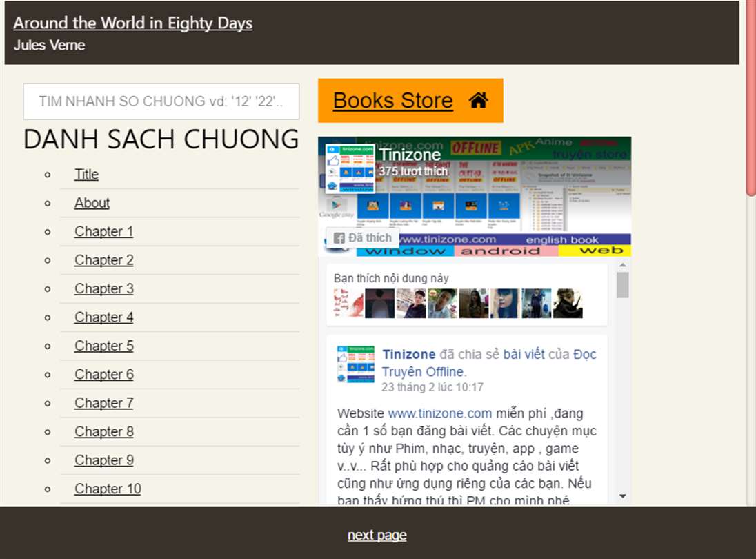Go to Chapter 5

pos(104,346)
